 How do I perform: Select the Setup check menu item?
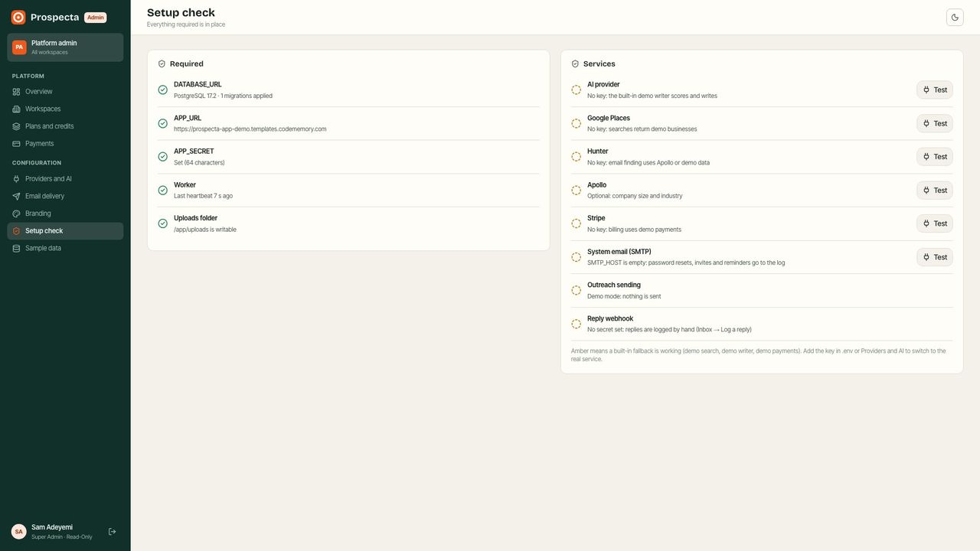65,231
